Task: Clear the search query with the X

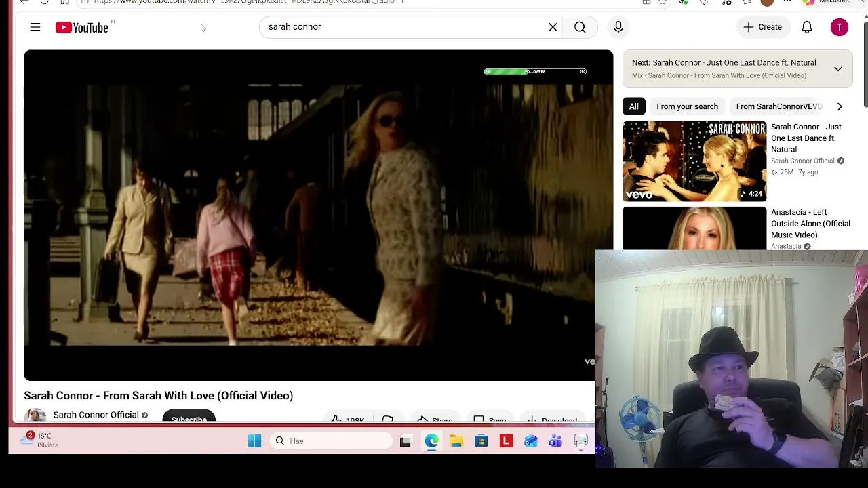Action: [x=553, y=27]
